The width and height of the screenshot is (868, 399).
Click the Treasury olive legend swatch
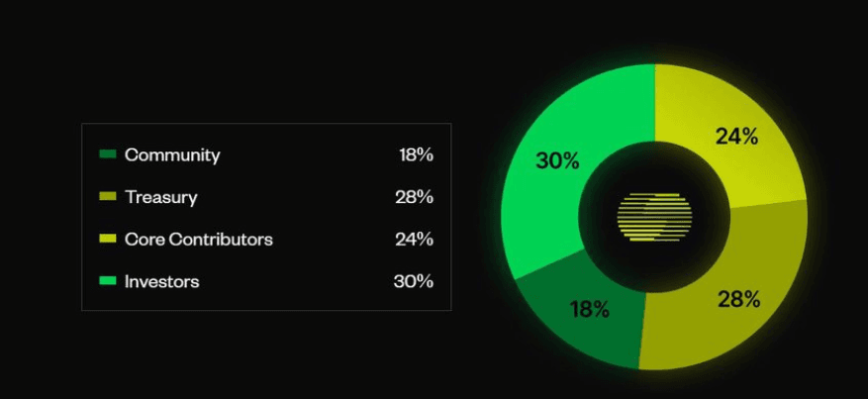(x=108, y=196)
